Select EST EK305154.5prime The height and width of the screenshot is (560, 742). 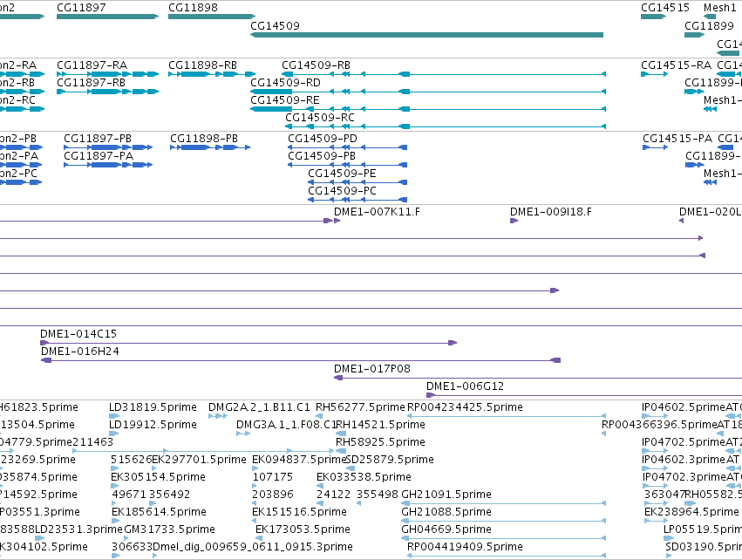point(115,486)
